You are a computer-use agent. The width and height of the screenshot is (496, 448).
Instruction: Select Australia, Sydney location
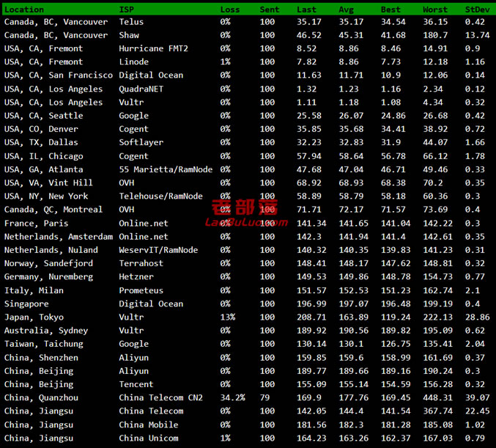click(x=46, y=330)
